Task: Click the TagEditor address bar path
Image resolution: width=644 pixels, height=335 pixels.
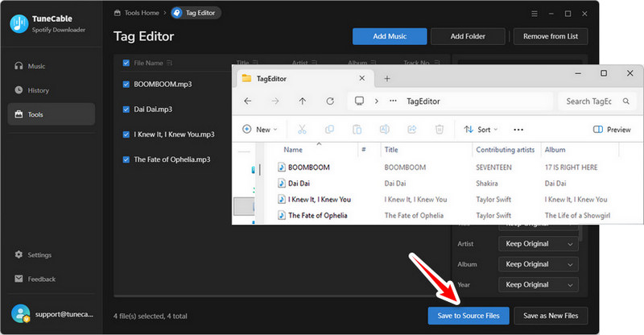Action: click(x=423, y=101)
